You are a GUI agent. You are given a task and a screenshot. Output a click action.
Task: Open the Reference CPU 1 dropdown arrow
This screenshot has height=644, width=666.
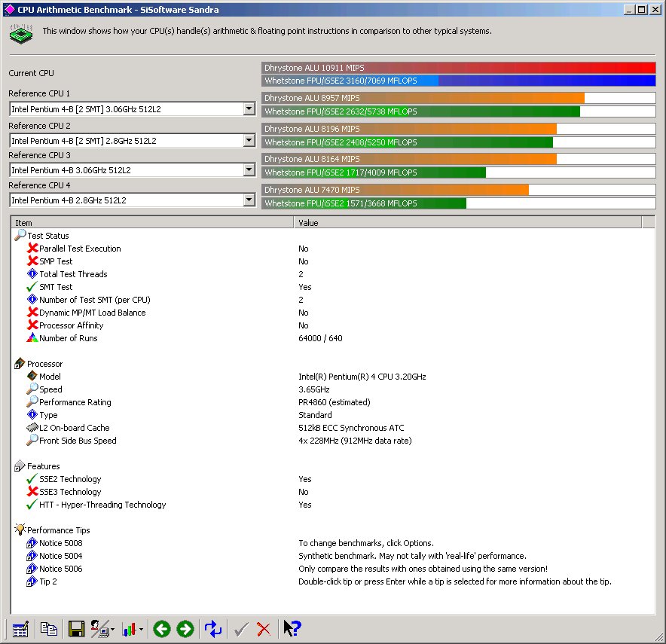tap(249, 108)
